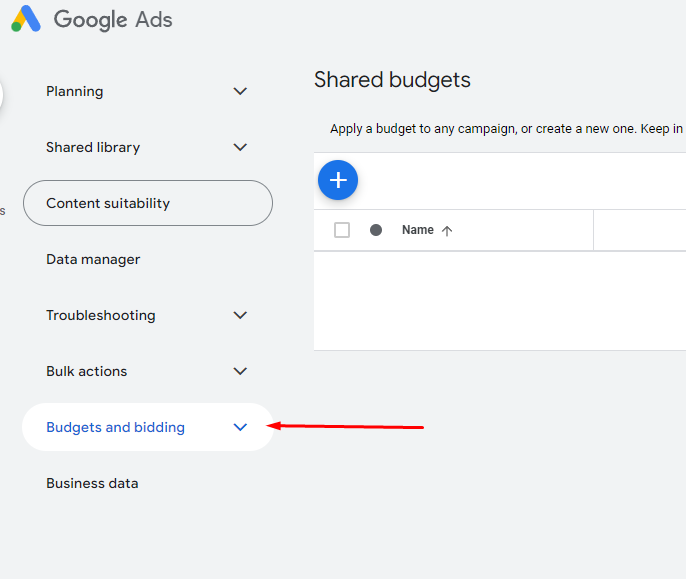Click the status dot column header icon

tap(376, 230)
